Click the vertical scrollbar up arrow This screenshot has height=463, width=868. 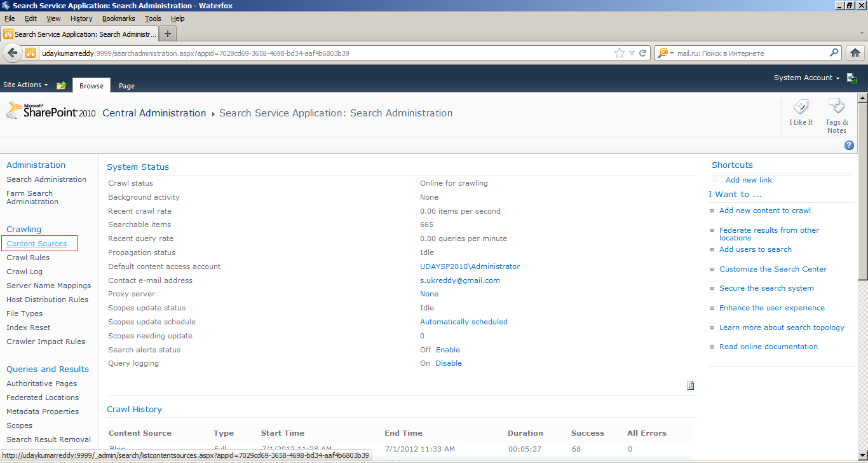coord(862,98)
